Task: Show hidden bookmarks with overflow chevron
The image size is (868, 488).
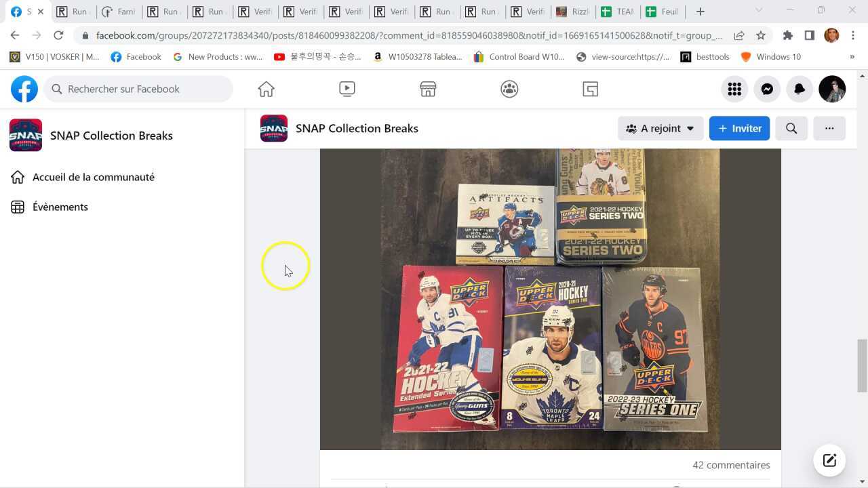Action: coord(852,57)
